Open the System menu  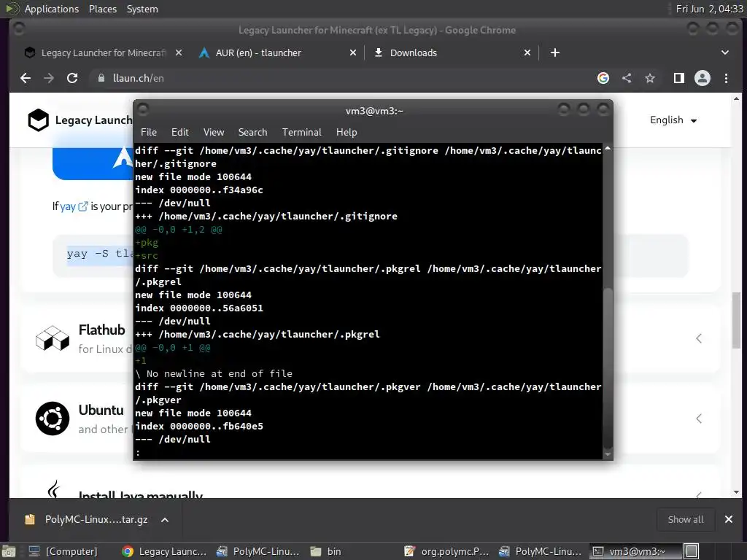(x=142, y=9)
